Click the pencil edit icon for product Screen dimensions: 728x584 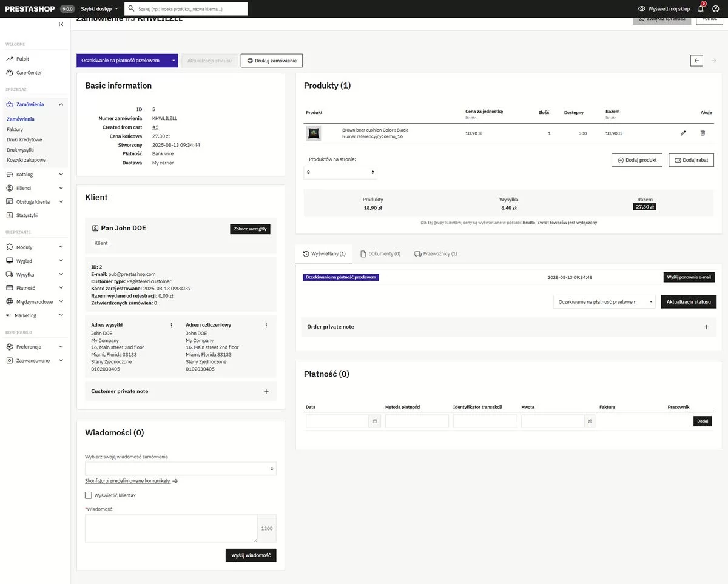click(x=683, y=133)
